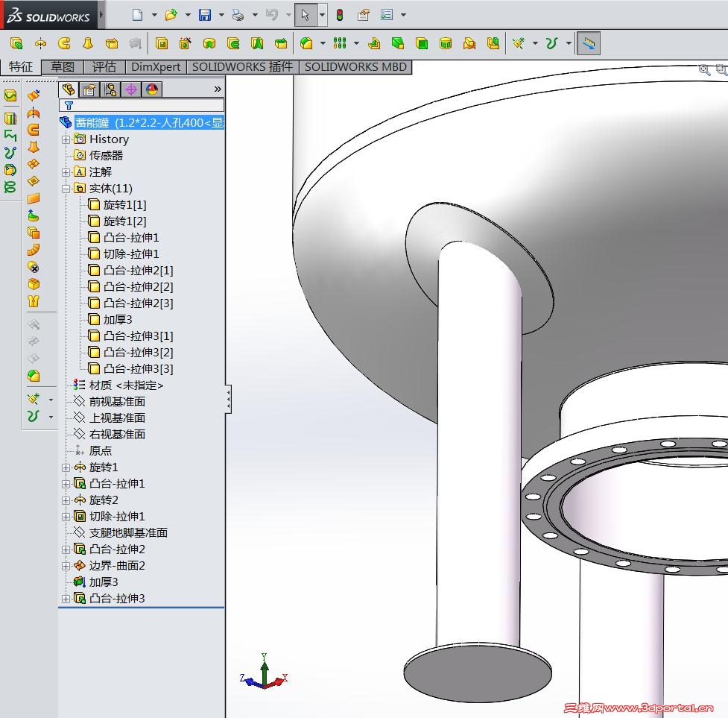Open the Fillet dropdown arrow

pyautogui.click(x=323, y=43)
